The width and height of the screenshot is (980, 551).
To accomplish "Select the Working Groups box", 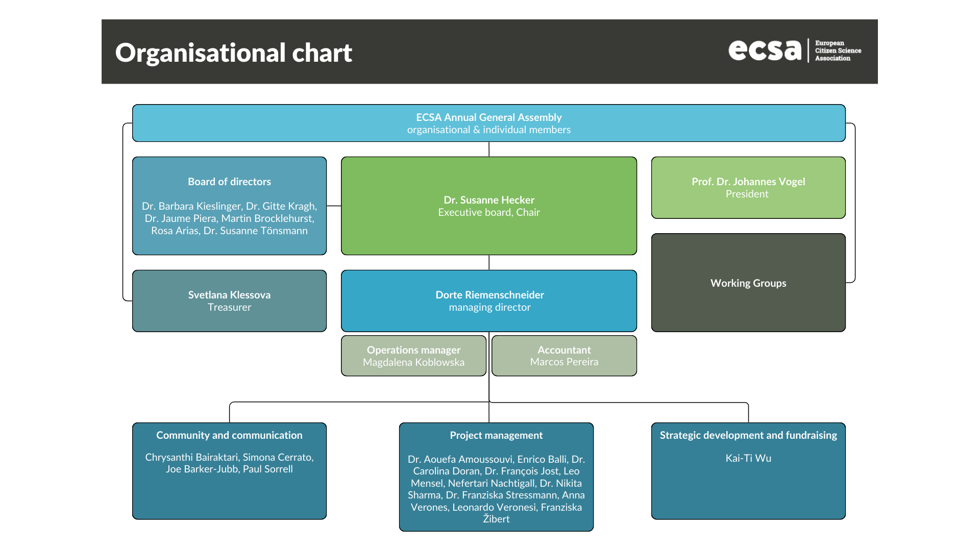I will coord(748,283).
